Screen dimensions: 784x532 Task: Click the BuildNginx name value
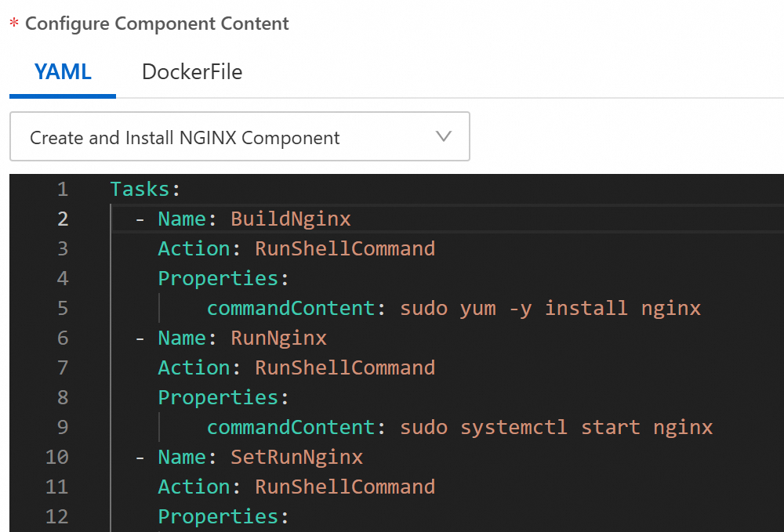click(x=291, y=219)
